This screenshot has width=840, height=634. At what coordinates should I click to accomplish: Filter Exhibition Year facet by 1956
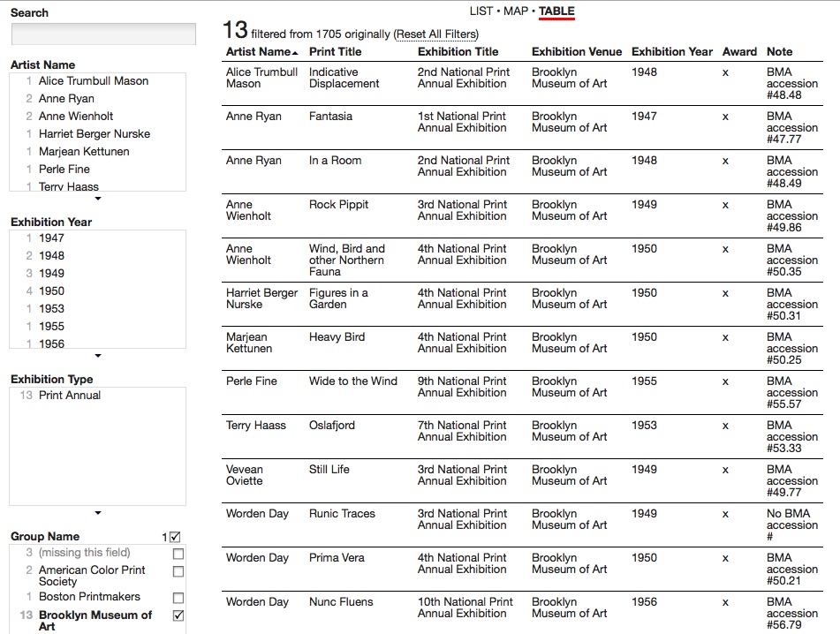51,343
